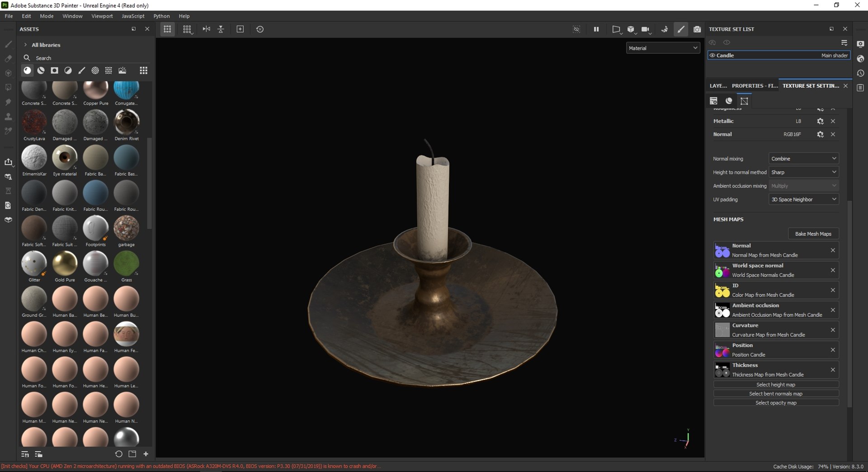Click the add new asset plus icon
The image size is (868, 472).
tap(146, 454)
